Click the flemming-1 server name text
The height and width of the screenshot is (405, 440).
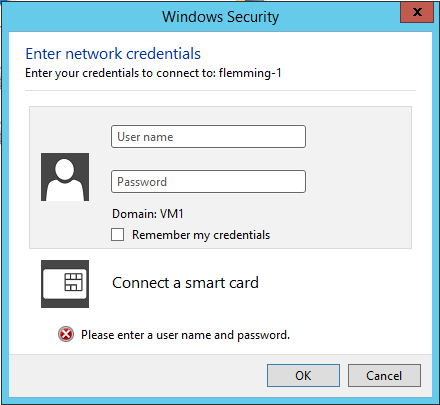(x=250, y=73)
